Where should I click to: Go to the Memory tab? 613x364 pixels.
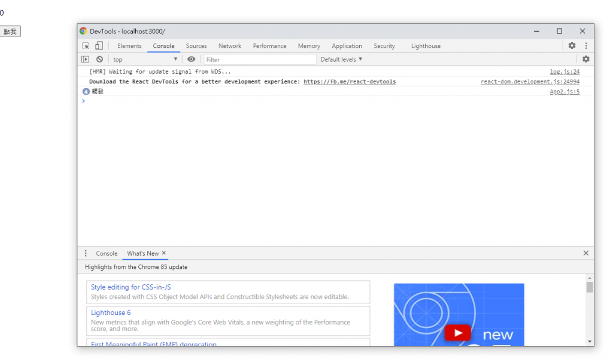point(309,45)
